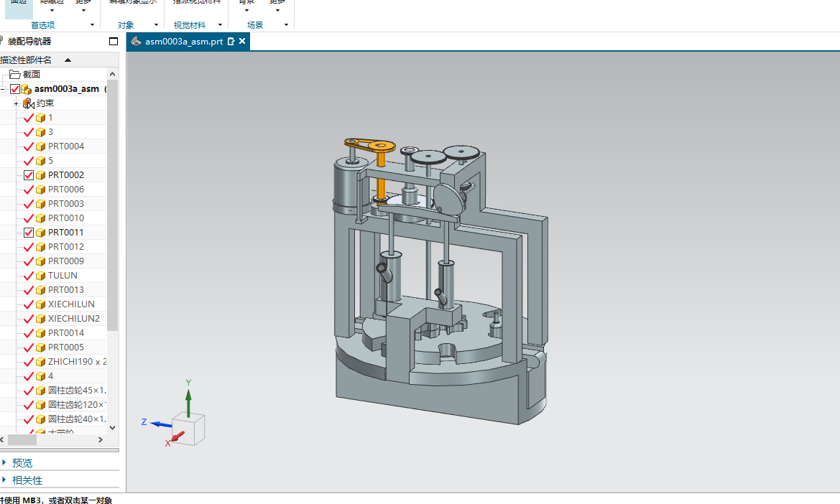Click the component cube icon for 圆柱齿轮120

[x=41, y=405]
